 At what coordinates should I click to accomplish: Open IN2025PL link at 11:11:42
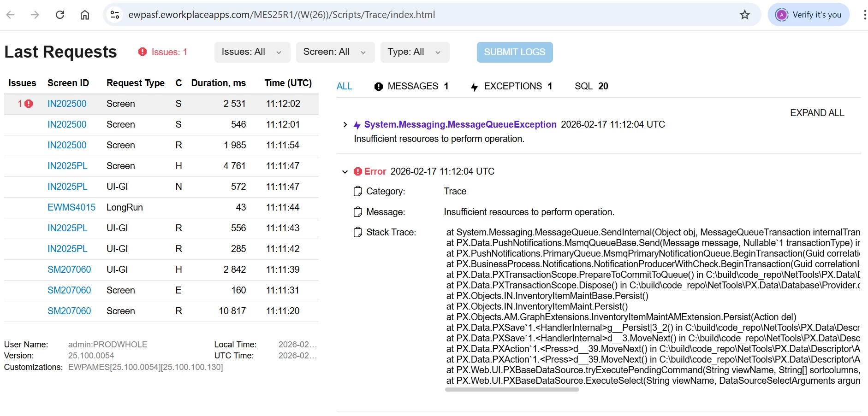pos(67,249)
